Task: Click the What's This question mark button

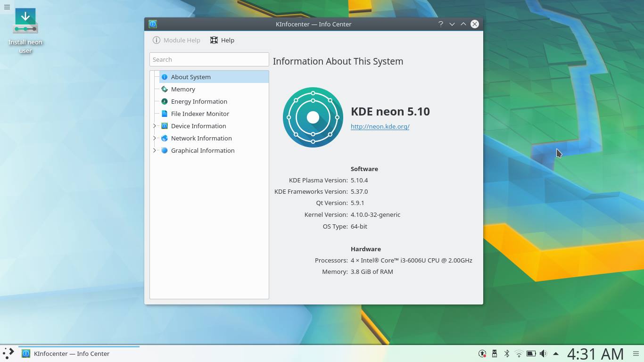Action: click(x=441, y=24)
